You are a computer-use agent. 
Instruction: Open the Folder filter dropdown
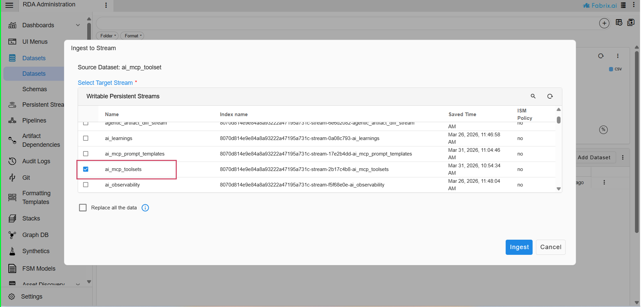[x=108, y=36]
